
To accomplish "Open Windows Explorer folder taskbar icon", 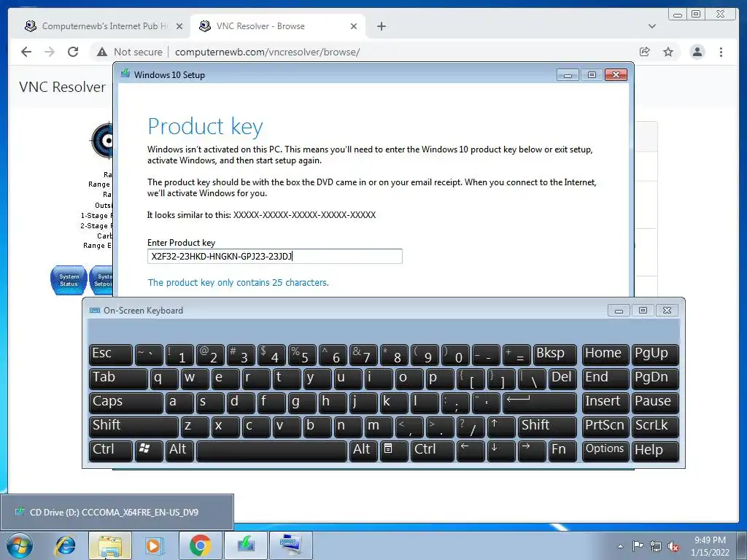I will pyautogui.click(x=110, y=545).
